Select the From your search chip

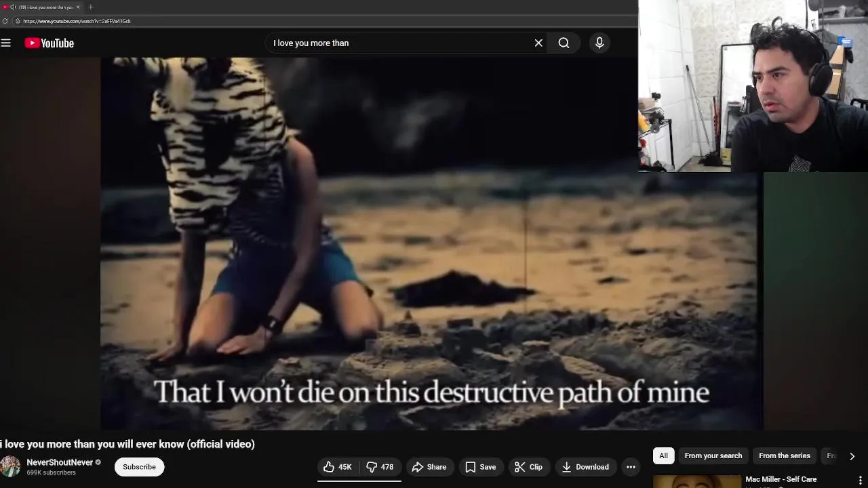point(713,455)
